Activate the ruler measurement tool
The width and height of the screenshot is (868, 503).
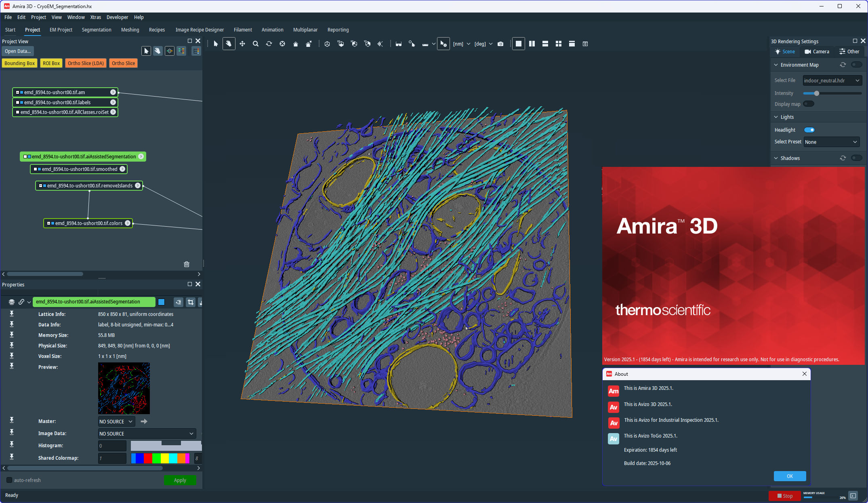click(425, 44)
